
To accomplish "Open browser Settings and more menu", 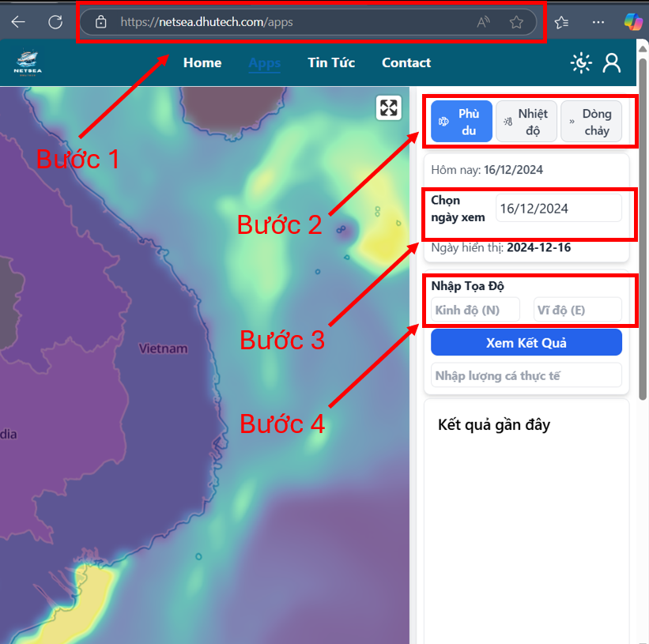I will [598, 21].
